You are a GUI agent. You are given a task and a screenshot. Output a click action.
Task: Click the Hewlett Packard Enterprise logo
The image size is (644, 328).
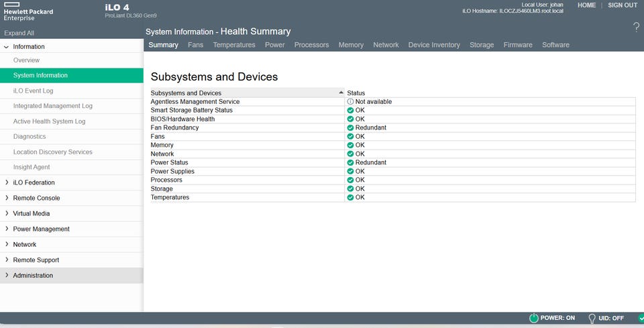point(28,11)
